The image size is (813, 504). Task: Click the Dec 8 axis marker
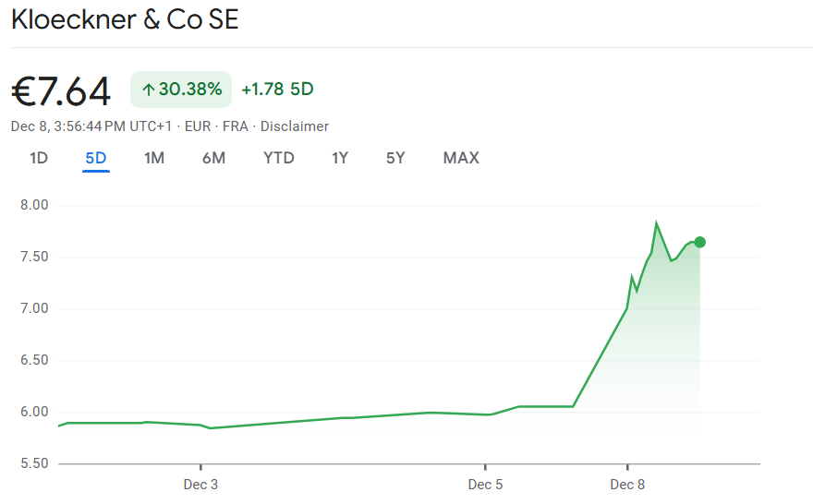pos(627,484)
